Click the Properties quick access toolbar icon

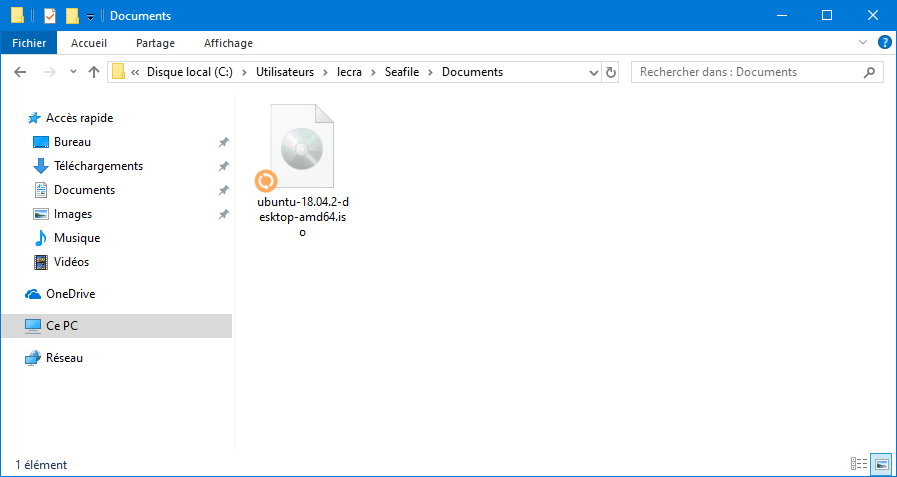pyautogui.click(x=50, y=15)
